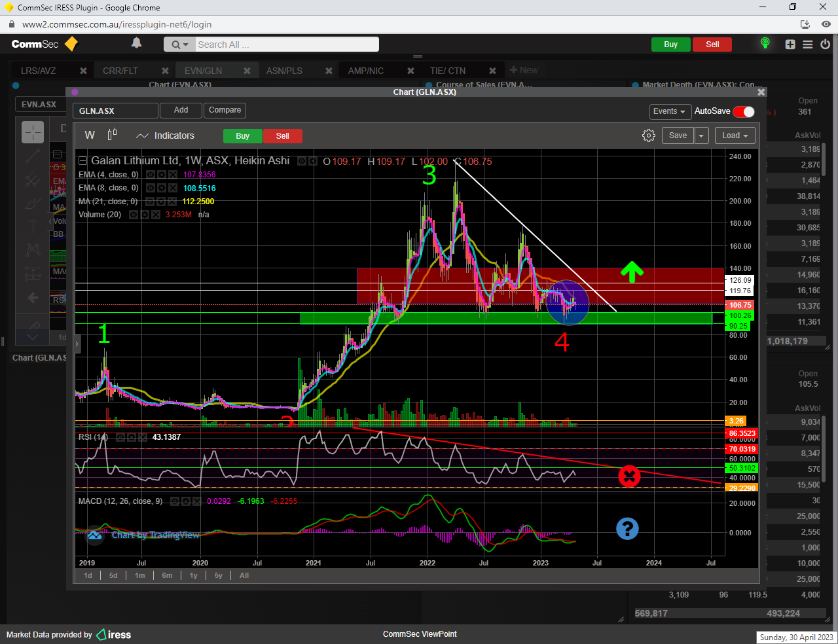The image size is (838, 644).
Task: Open the Load dropdown
Action: coord(735,135)
